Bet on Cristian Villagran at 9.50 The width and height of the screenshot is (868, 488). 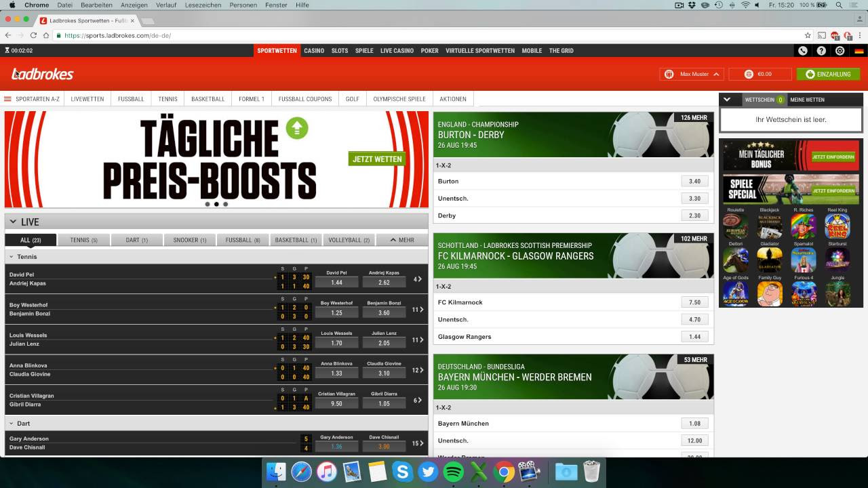click(336, 403)
